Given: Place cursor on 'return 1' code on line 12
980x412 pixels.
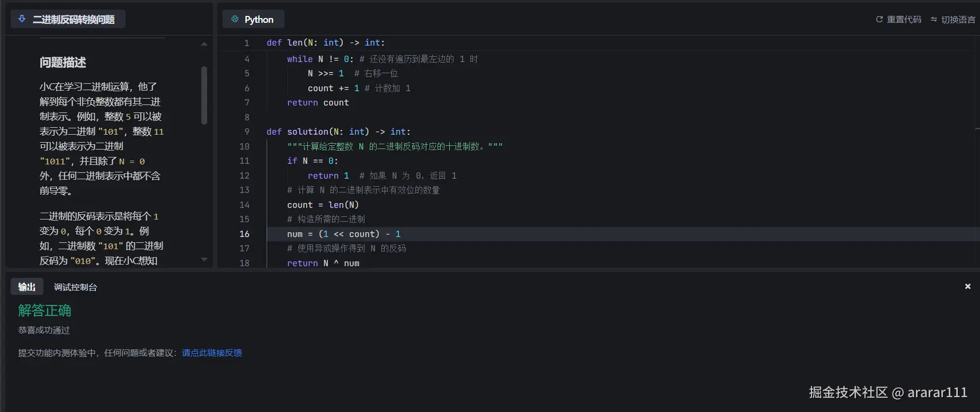Looking at the screenshot, I should click(x=328, y=176).
